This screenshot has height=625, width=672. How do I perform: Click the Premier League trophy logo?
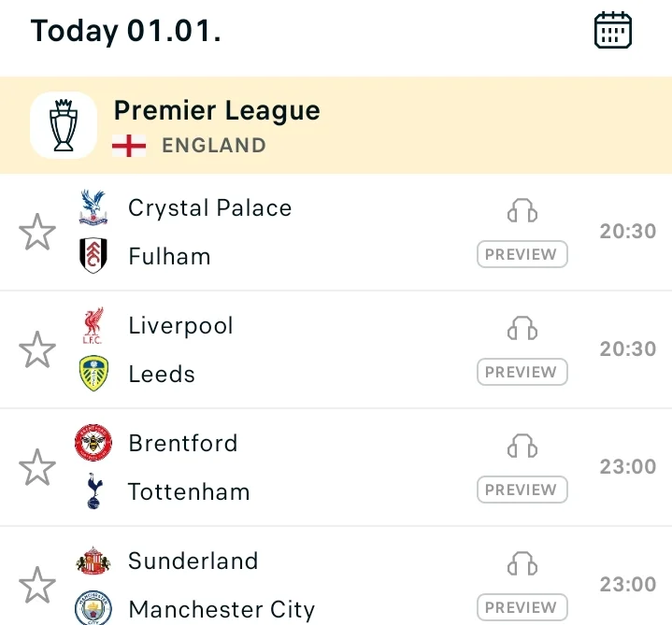[x=64, y=126]
